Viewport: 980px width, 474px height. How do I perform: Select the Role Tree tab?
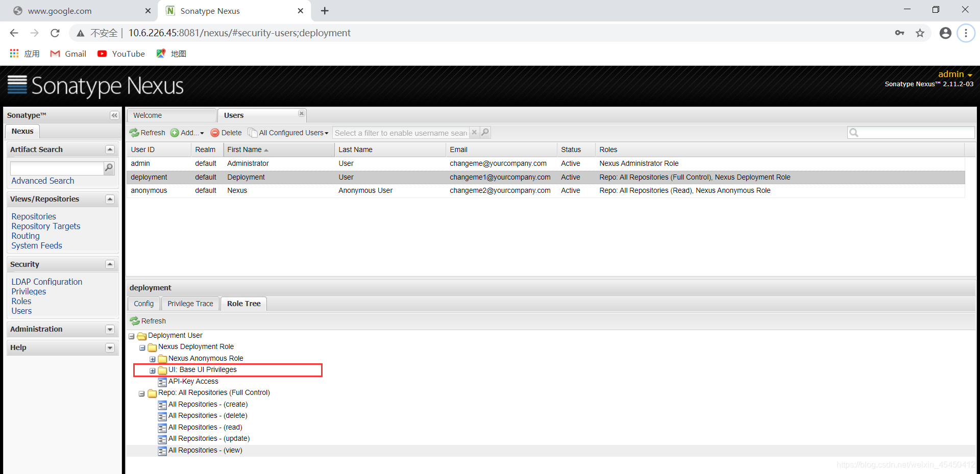tap(244, 304)
